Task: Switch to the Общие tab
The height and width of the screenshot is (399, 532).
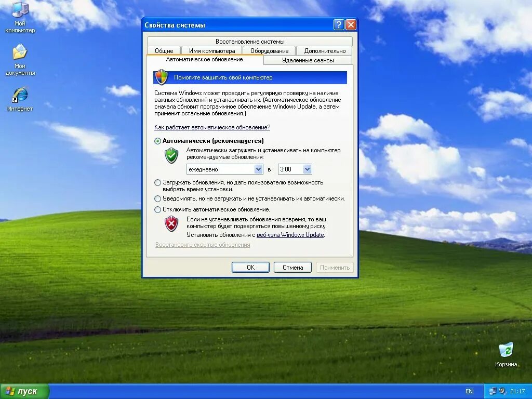Action: (164, 50)
